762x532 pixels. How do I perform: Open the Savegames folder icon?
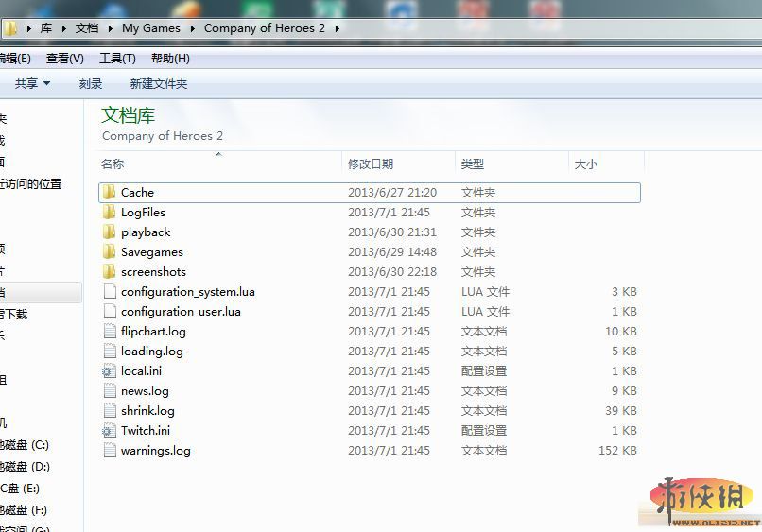[x=110, y=252]
